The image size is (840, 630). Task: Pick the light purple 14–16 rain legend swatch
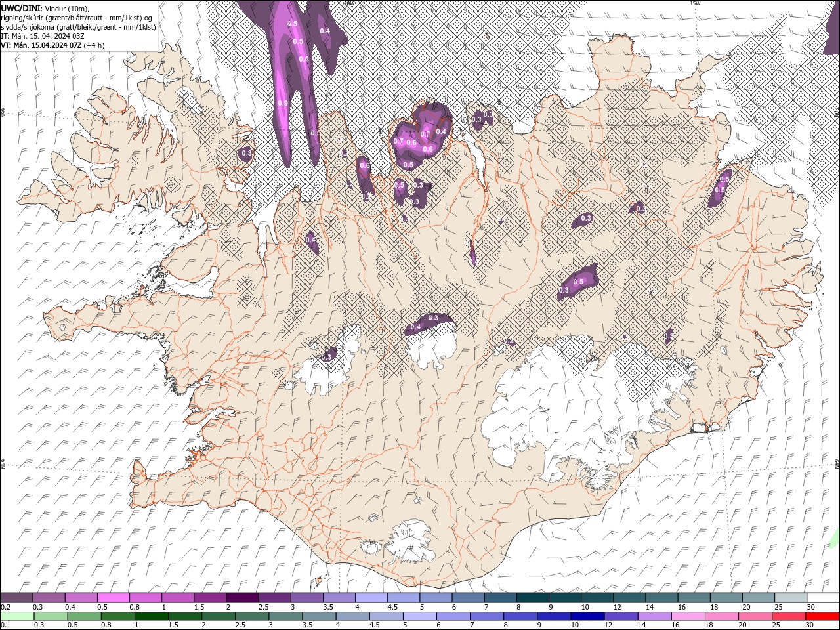tap(655, 616)
